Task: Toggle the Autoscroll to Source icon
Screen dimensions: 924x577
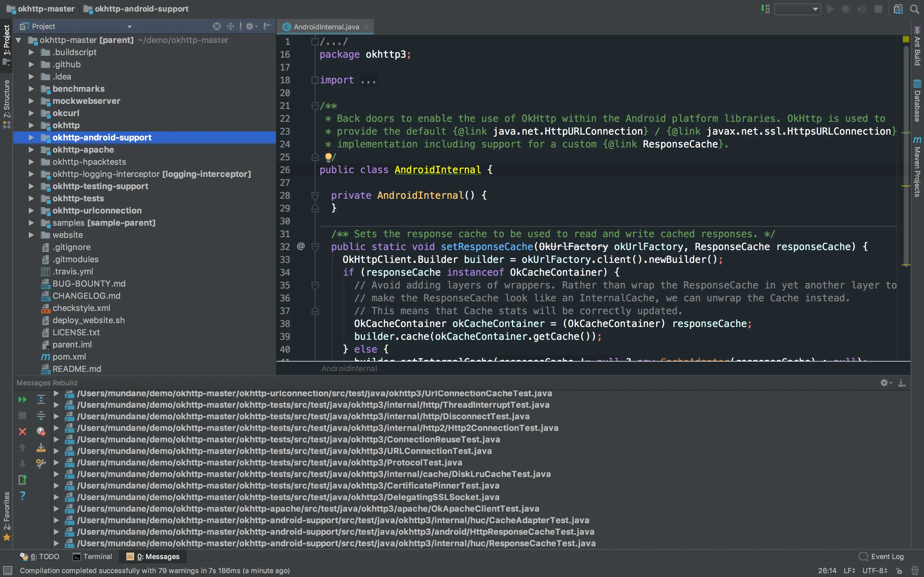Action: pos(41,447)
